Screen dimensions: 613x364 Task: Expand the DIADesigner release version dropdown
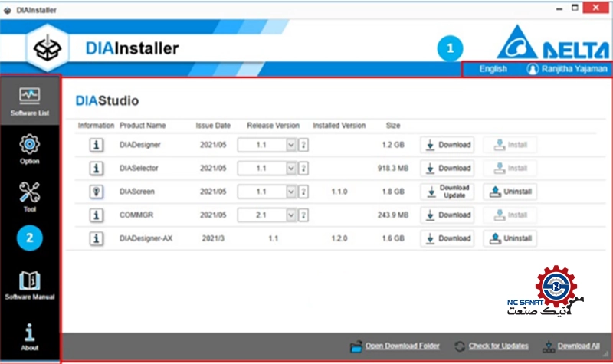[x=290, y=145]
